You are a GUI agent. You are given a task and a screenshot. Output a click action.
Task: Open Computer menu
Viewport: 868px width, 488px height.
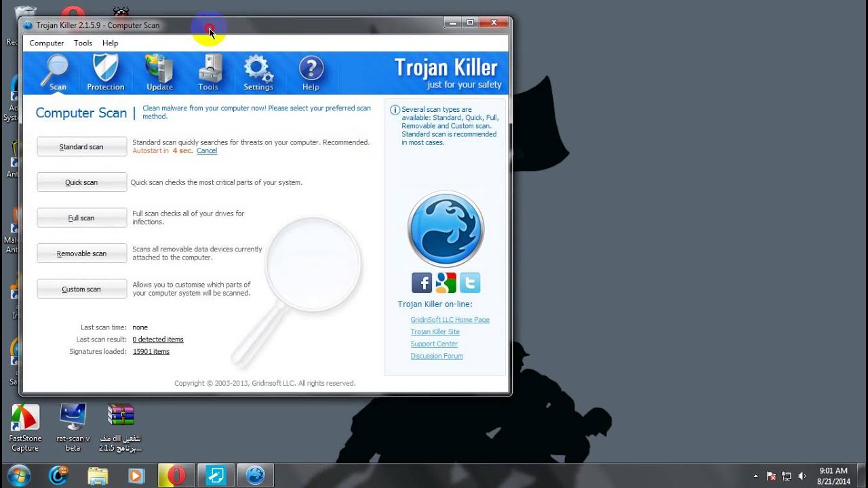click(47, 43)
